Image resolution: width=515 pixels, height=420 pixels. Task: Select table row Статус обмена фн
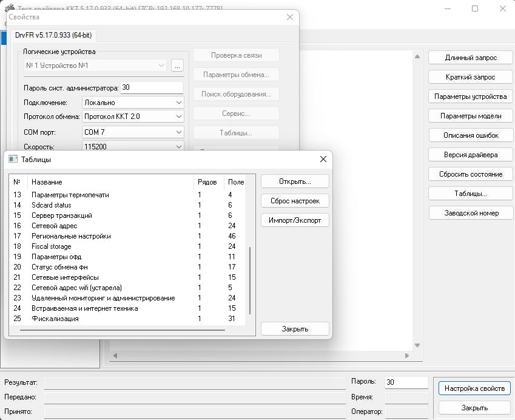128,267
